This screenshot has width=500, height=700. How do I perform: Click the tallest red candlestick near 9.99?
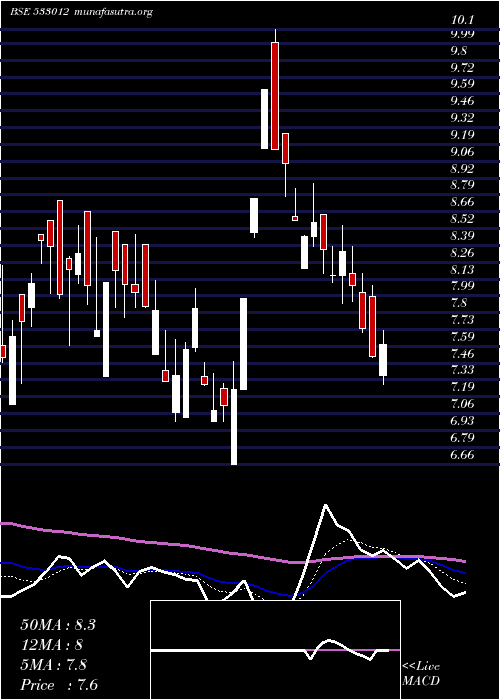(275, 96)
